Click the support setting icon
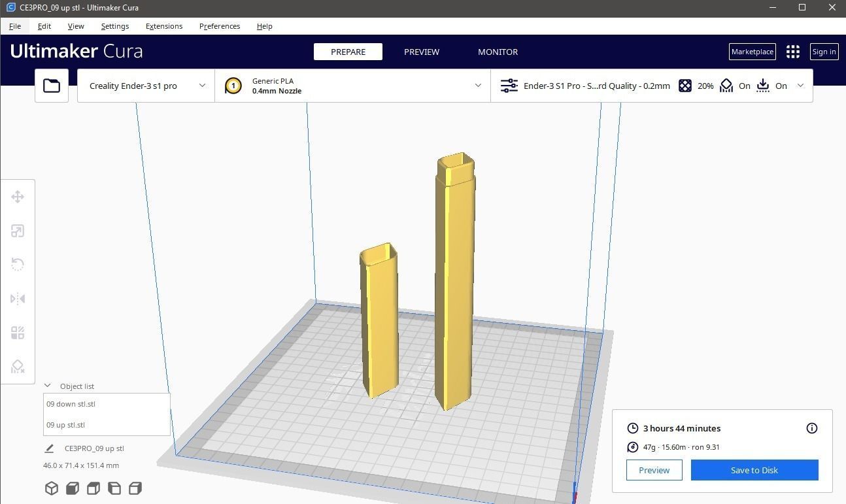The height and width of the screenshot is (504, 846). click(726, 86)
